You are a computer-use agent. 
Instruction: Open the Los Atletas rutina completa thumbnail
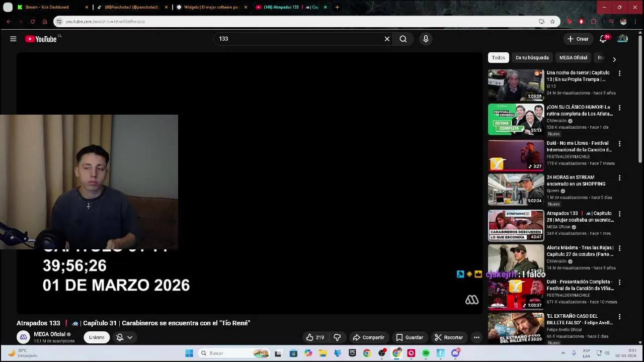516,119
